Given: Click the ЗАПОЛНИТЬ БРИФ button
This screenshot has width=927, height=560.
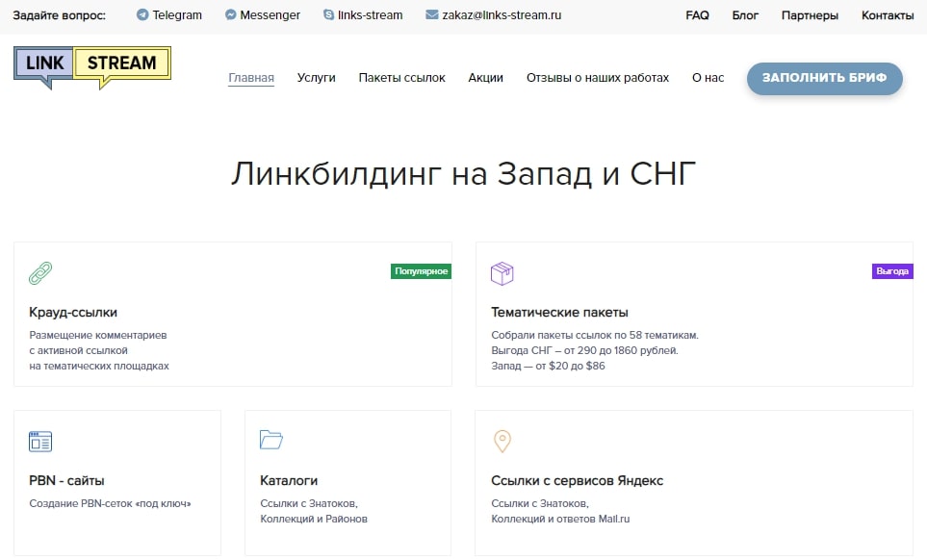Looking at the screenshot, I should click(824, 80).
